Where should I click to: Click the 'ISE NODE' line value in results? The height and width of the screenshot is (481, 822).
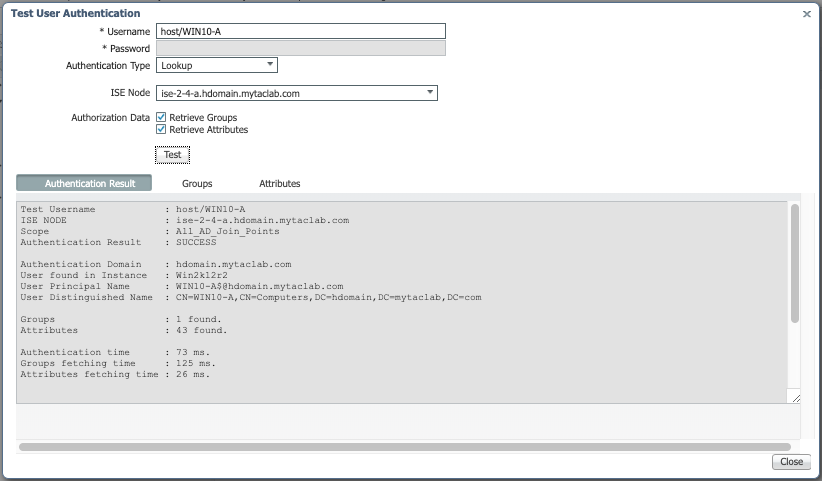pyautogui.click(x=263, y=220)
